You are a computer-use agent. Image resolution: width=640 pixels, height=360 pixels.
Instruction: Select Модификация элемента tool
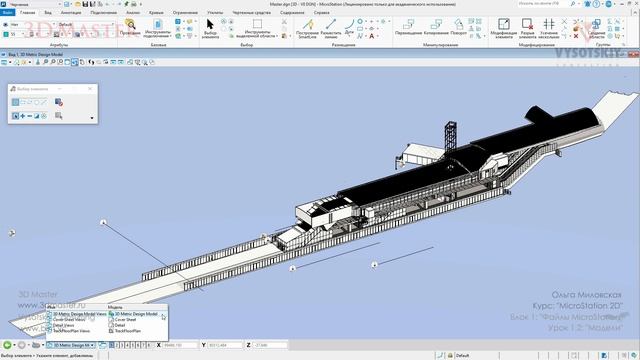(504, 29)
